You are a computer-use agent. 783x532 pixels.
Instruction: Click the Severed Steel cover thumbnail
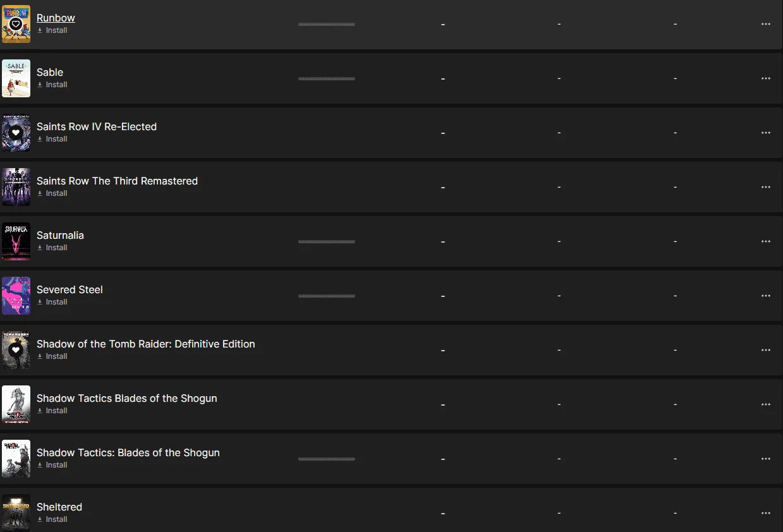16,296
